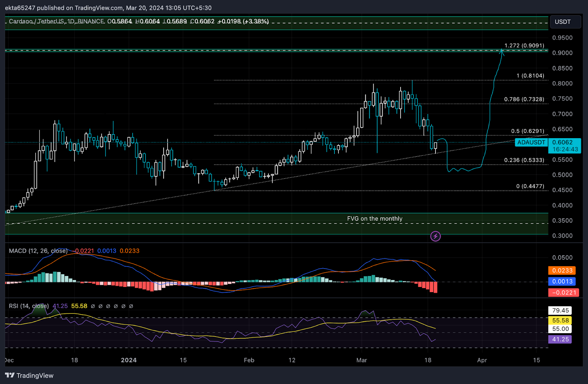Screen dimensions: 588x384
Task: Click the orange 0.0233 MACD signal value tag
Action: point(562,270)
